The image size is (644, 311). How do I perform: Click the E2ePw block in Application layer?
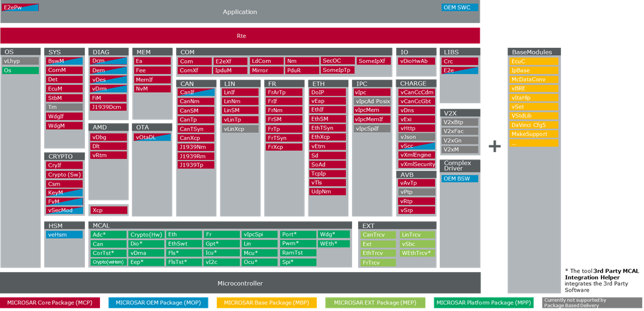[x=20, y=7]
